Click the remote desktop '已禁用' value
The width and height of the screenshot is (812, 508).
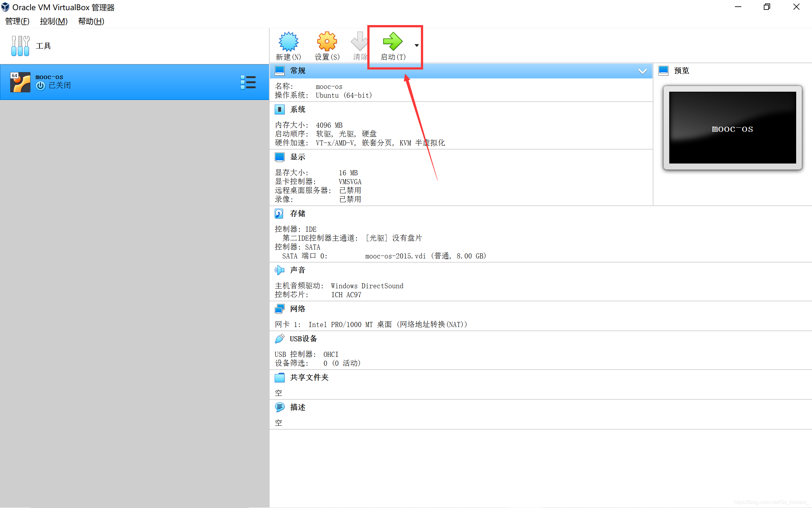350,190
